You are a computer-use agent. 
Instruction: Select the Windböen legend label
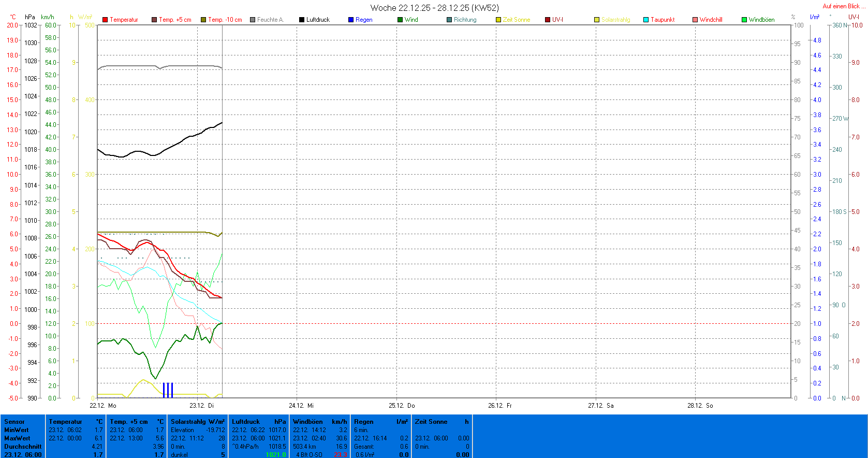pos(761,20)
